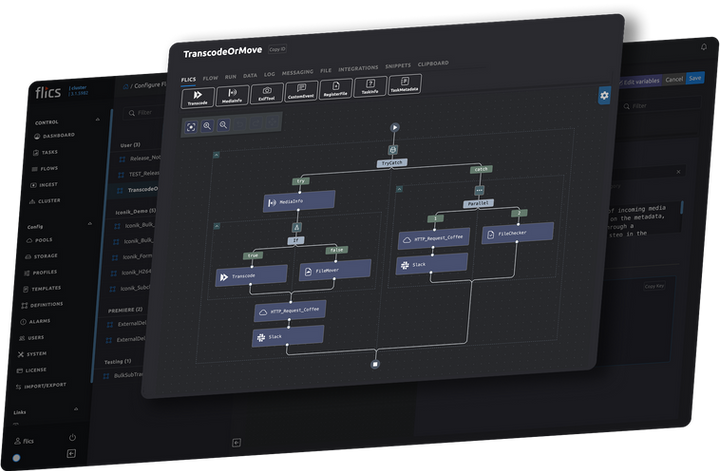Open flow settings with the blue gear icon
The image size is (720, 471).
click(604, 95)
